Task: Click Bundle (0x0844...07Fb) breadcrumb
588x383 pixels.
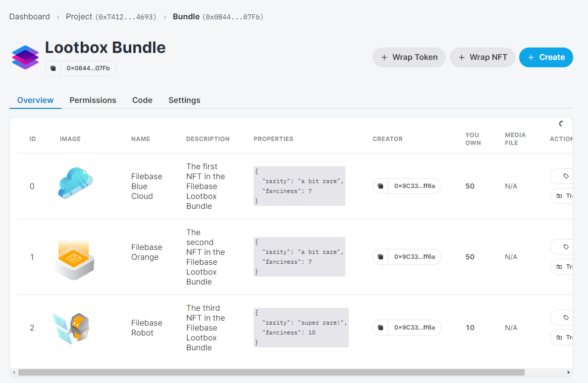Action: [218, 16]
